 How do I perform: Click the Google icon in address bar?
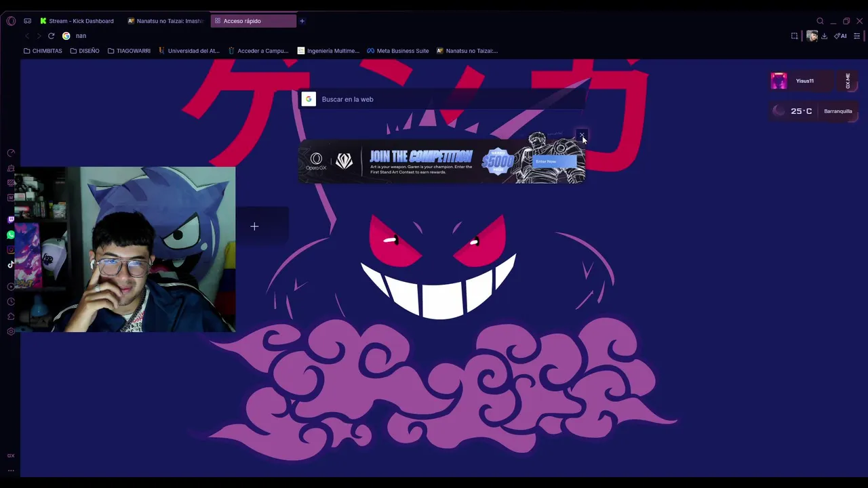tap(66, 36)
